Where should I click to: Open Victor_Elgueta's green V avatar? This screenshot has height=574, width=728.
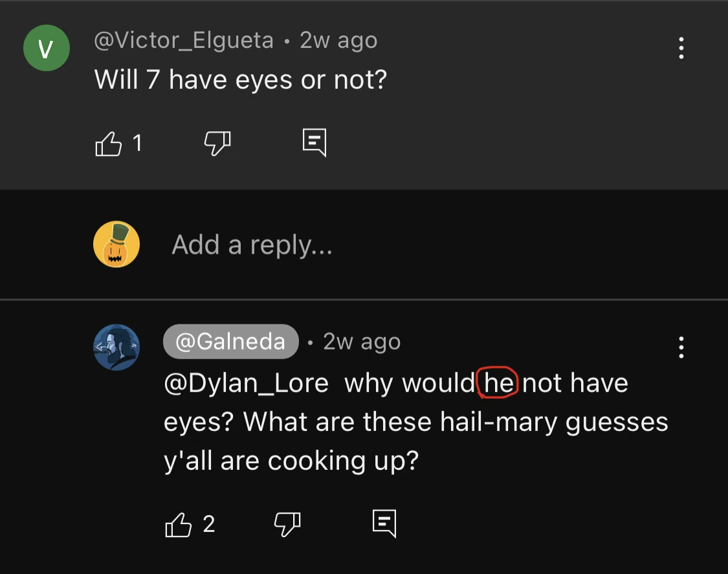coord(46,49)
